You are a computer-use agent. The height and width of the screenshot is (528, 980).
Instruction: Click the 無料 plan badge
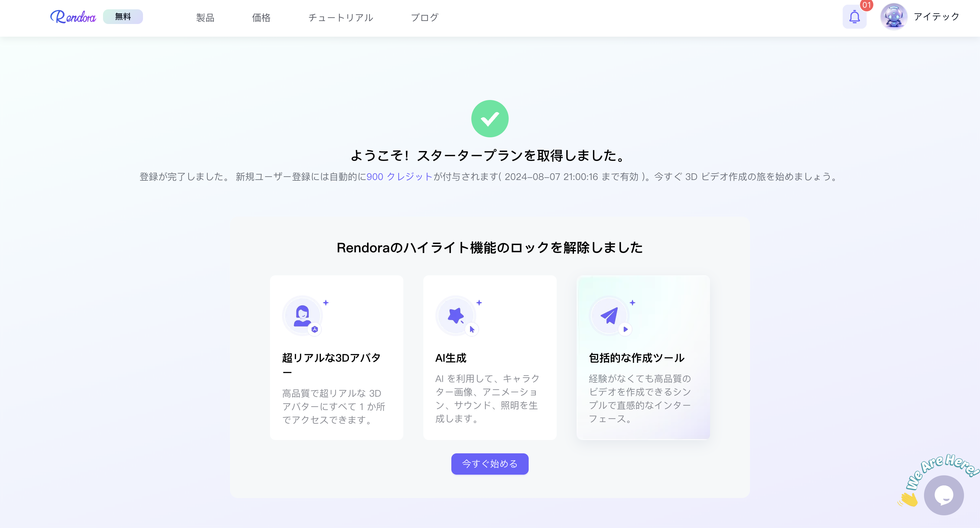(x=123, y=17)
